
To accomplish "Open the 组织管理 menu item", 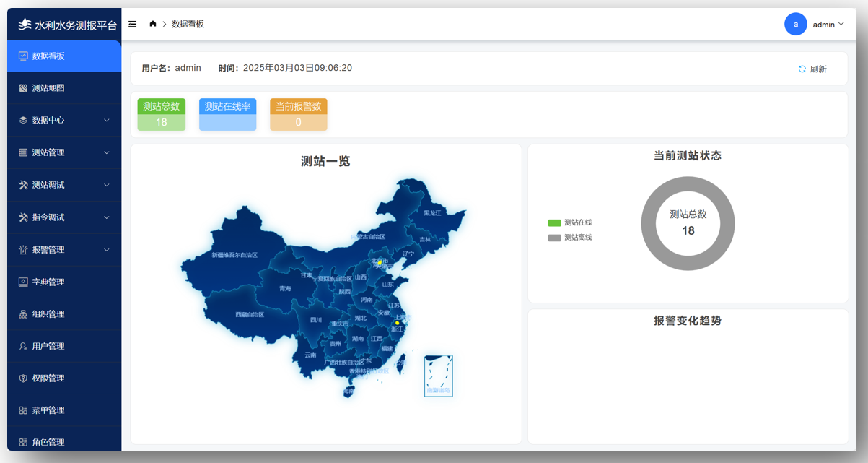I will click(64, 314).
